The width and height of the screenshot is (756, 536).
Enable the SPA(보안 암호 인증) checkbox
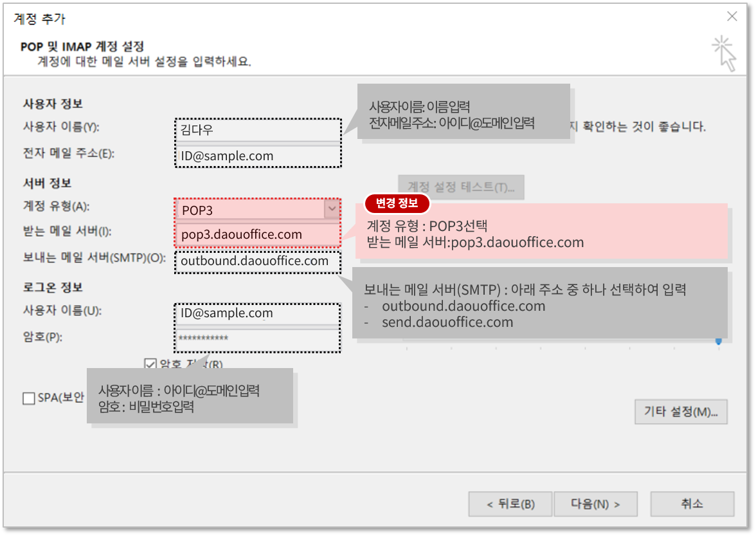[x=29, y=398]
